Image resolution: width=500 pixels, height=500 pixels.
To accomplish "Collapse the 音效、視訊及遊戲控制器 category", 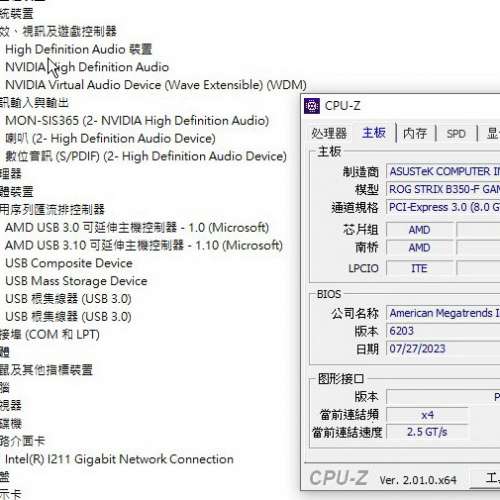I will point(58,31).
